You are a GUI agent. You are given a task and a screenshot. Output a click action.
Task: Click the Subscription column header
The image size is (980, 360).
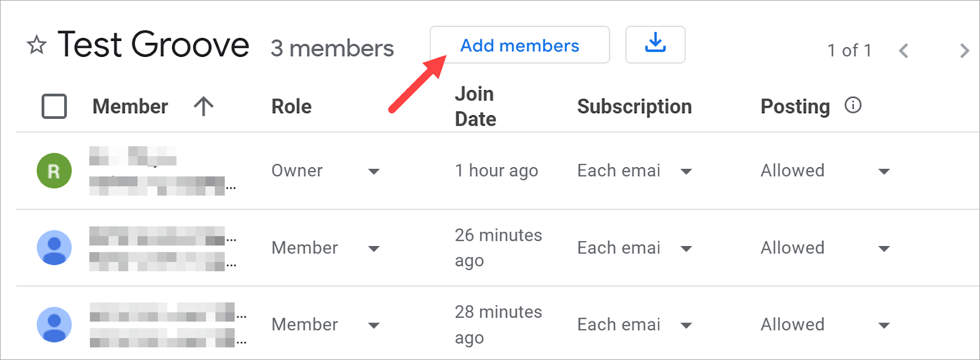[634, 107]
